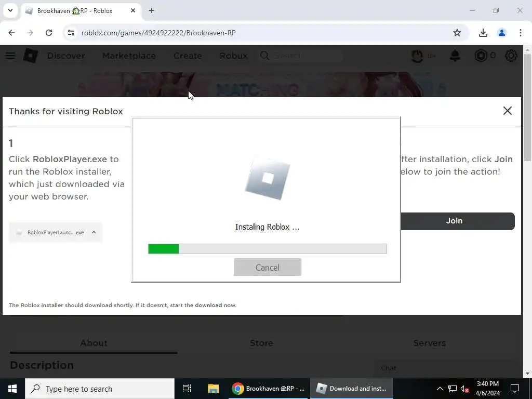This screenshot has height=399, width=532.
Task: View site information icon in address bar
Action: click(71, 33)
